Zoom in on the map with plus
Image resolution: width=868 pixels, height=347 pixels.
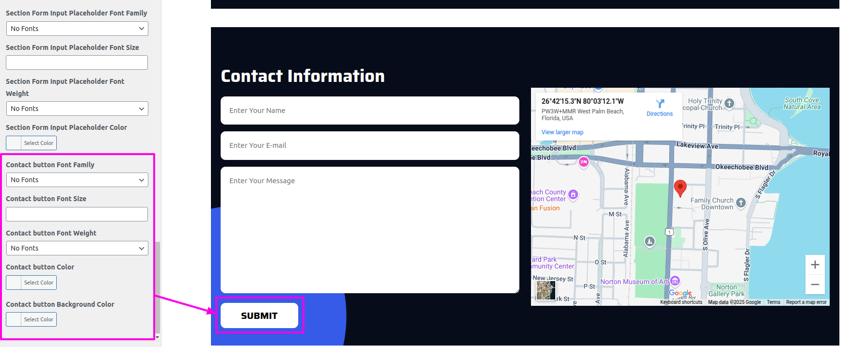pyautogui.click(x=815, y=265)
